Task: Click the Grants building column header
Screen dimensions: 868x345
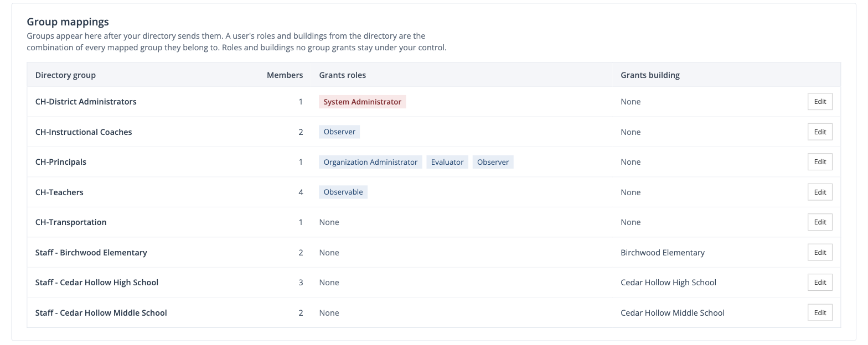Action: tap(650, 75)
